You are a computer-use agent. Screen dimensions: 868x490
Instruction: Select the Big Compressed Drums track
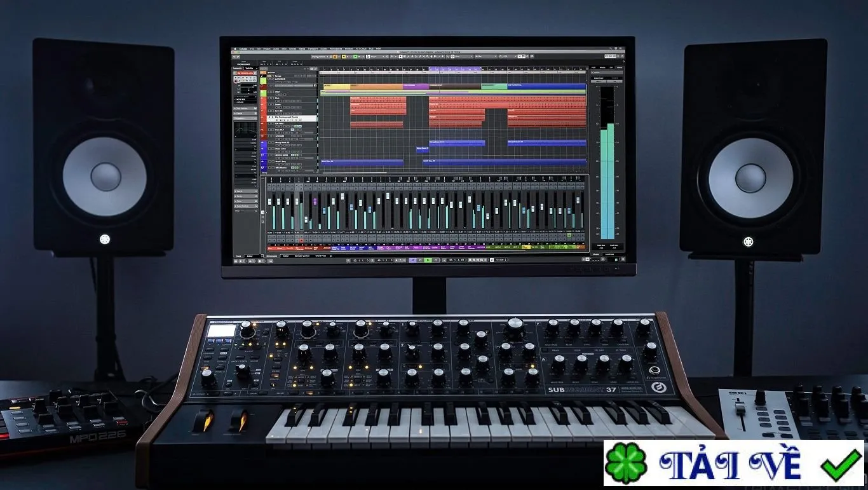(292, 118)
